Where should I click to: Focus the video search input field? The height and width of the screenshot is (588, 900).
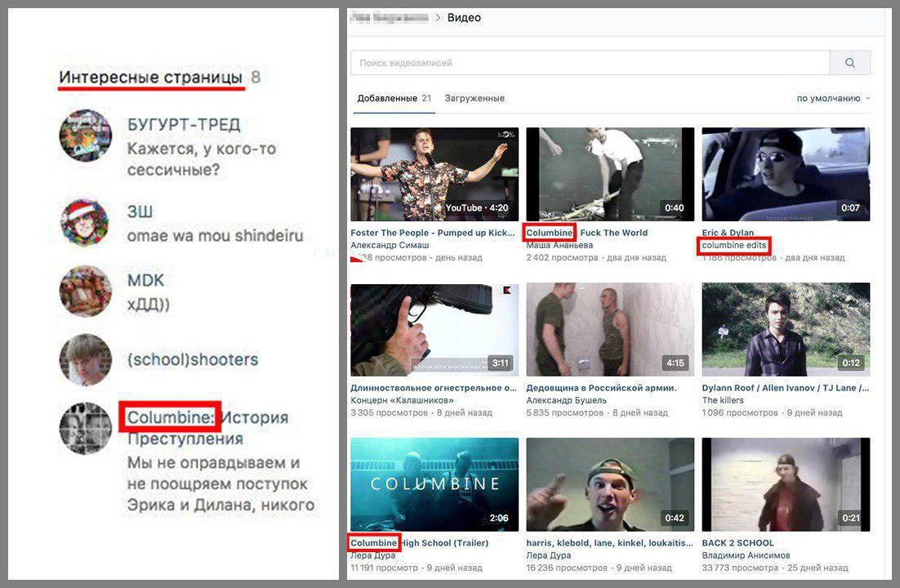pos(590,63)
